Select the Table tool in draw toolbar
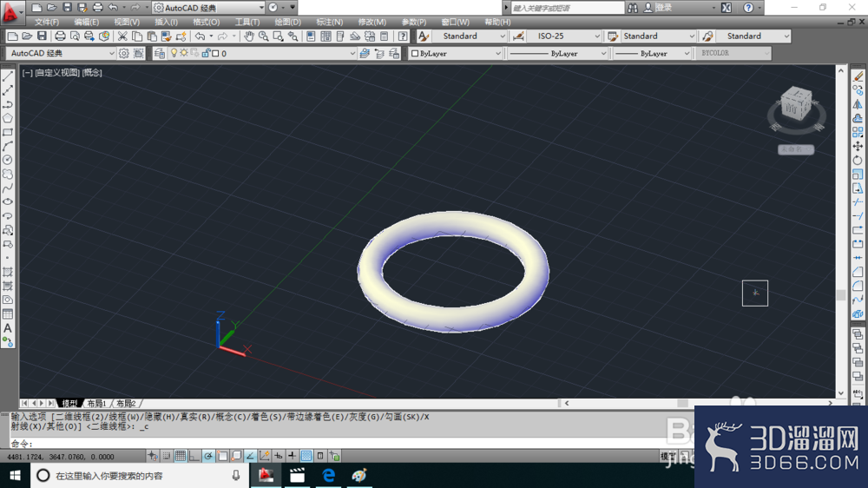868x488 pixels. click(8, 314)
